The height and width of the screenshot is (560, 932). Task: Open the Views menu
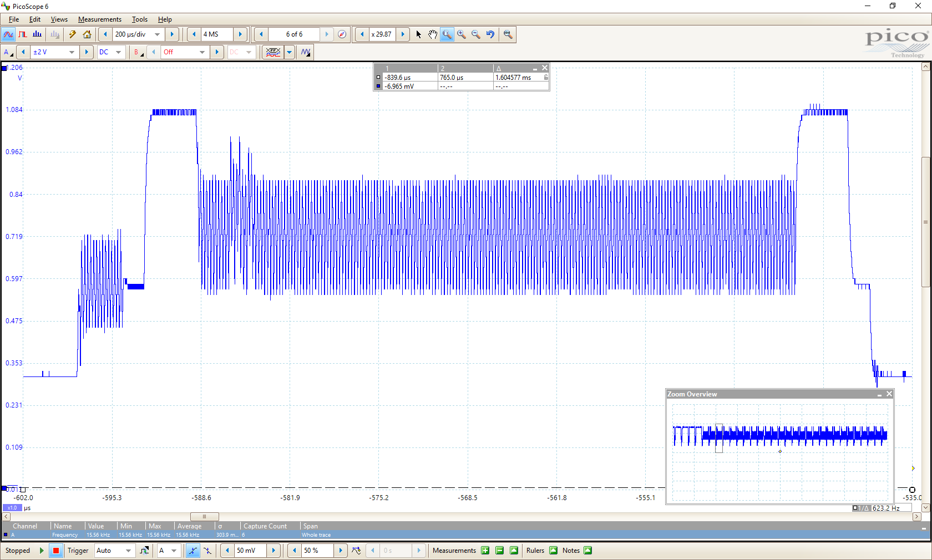pos(59,19)
